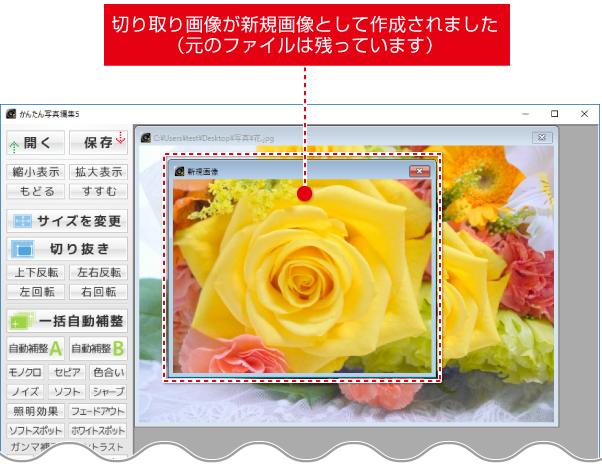Apply the モノクロ monochrome filter
602x464 pixels.
point(25,372)
